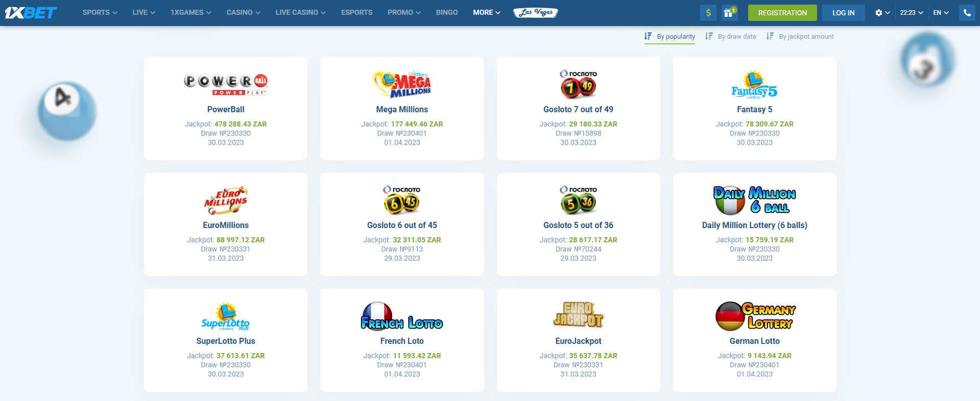Click Gosloto 7 out of 49 Draw №15898
This screenshot has height=401, width=980.
click(x=578, y=133)
